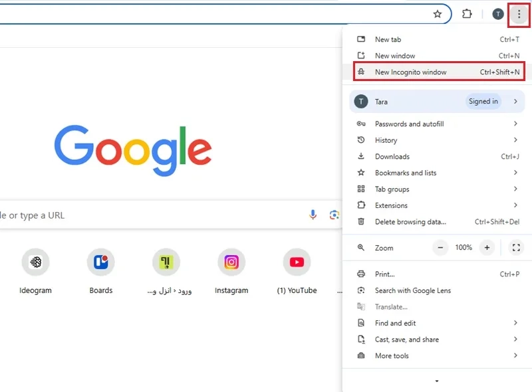The image size is (532, 392).
Task: Open the Instagram shortcut
Action: tap(231, 262)
